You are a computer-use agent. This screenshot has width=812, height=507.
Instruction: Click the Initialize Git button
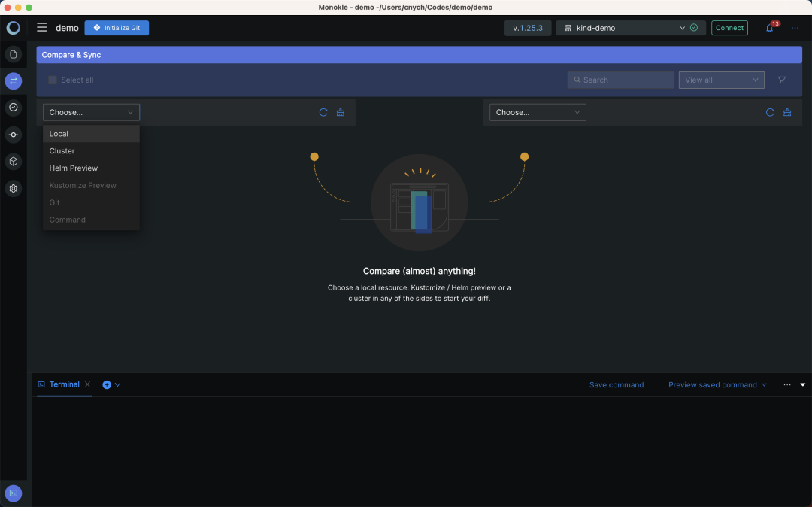[x=117, y=28]
